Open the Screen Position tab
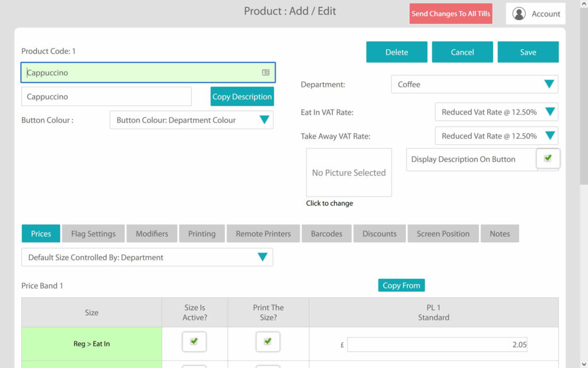 443,233
